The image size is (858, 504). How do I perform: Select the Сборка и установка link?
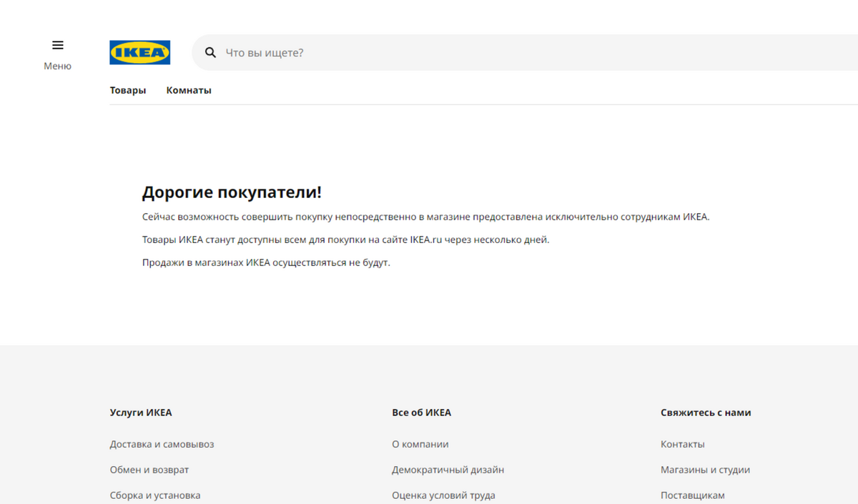pos(155,495)
